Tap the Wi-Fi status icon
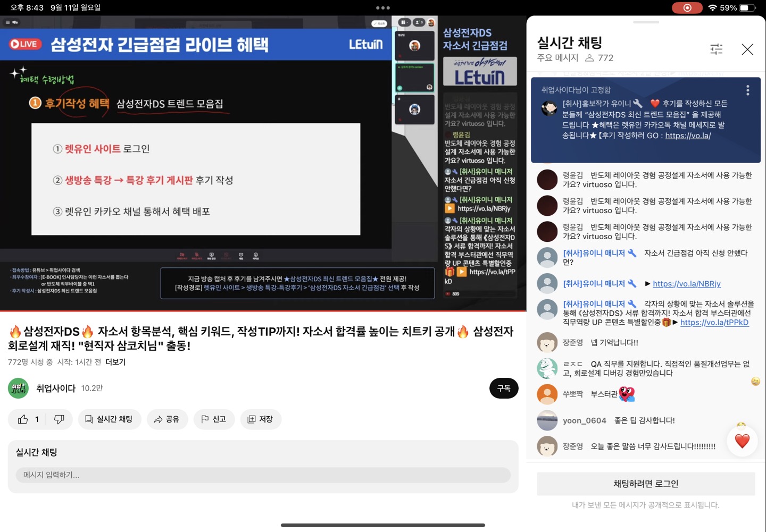The height and width of the screenshot is (532, 766). [713, 8]
